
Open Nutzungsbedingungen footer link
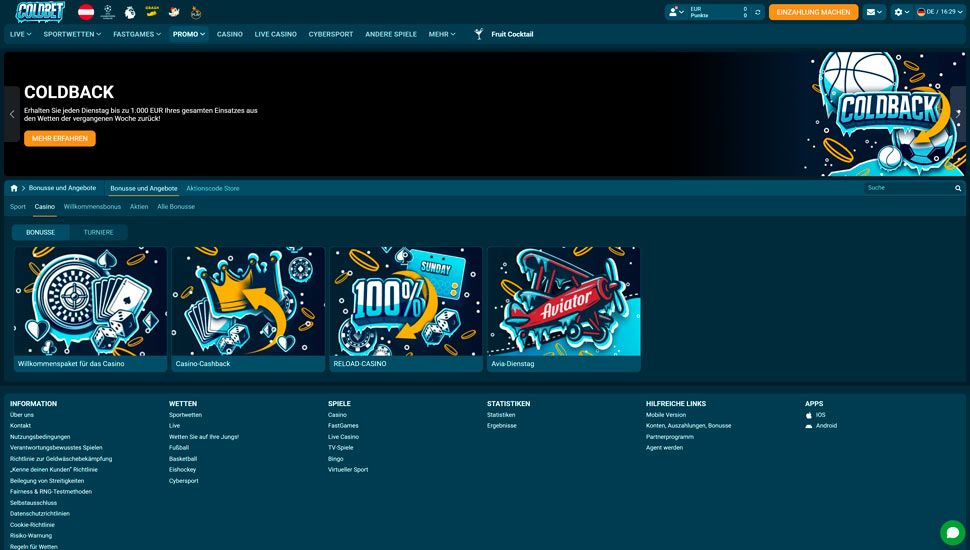40,437
